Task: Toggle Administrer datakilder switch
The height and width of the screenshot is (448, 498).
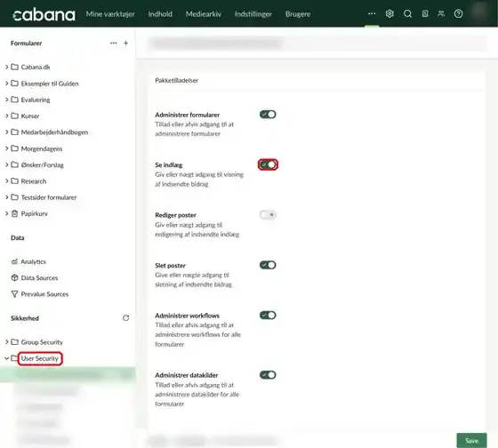Action: [268, 374]
